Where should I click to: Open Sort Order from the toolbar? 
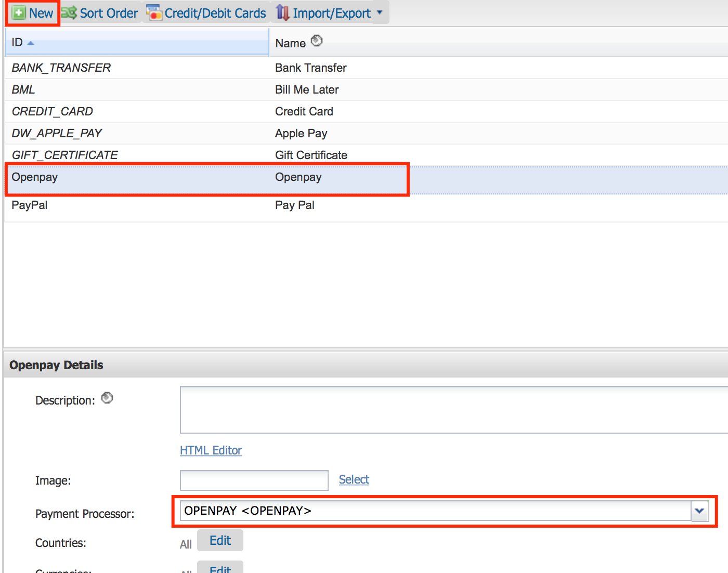pyautogui.click(x=109, y=14)
